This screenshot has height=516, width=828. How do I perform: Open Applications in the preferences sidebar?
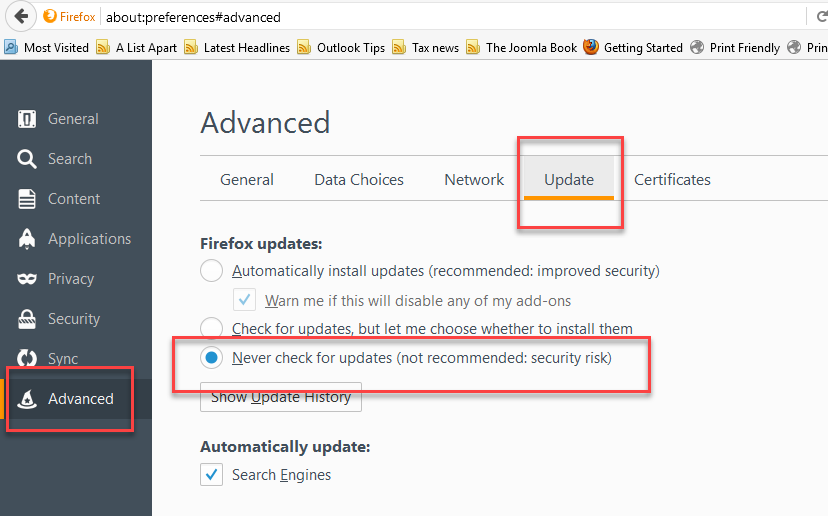(89, 239)
